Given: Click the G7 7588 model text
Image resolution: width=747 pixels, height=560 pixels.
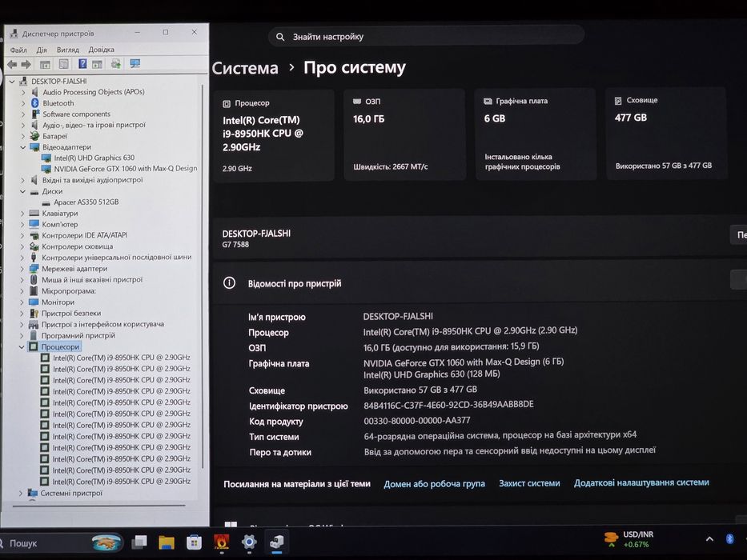Looking at the screenshot, I should tap(235, 245).
